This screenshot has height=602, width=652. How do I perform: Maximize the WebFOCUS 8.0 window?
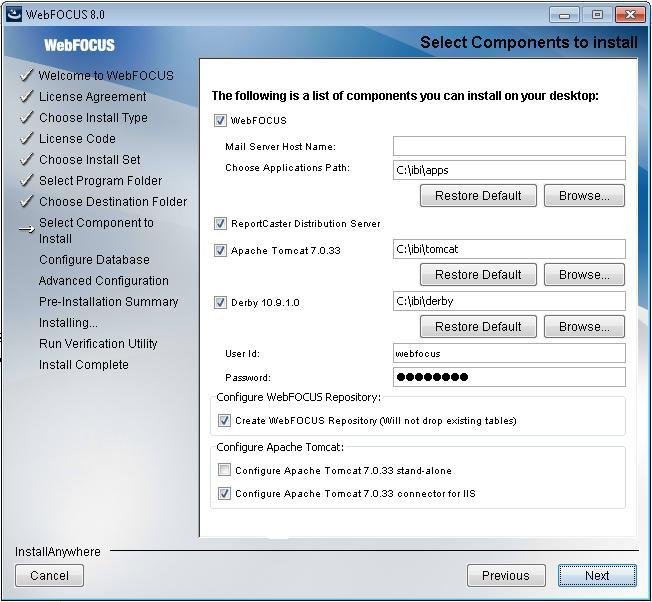597,15
